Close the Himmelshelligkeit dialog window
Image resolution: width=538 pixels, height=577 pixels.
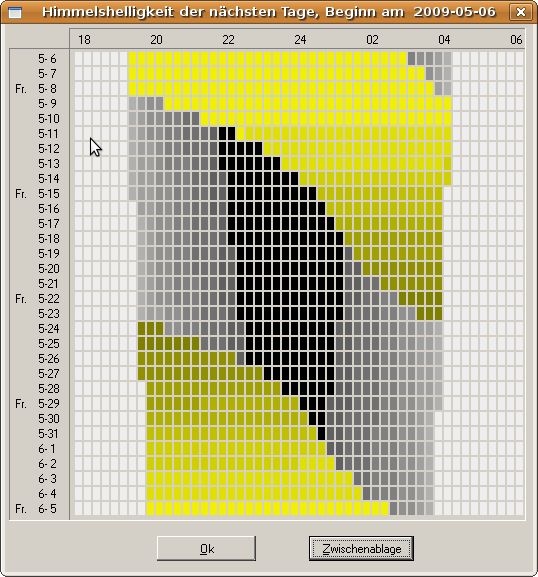[x=520, y=12]
